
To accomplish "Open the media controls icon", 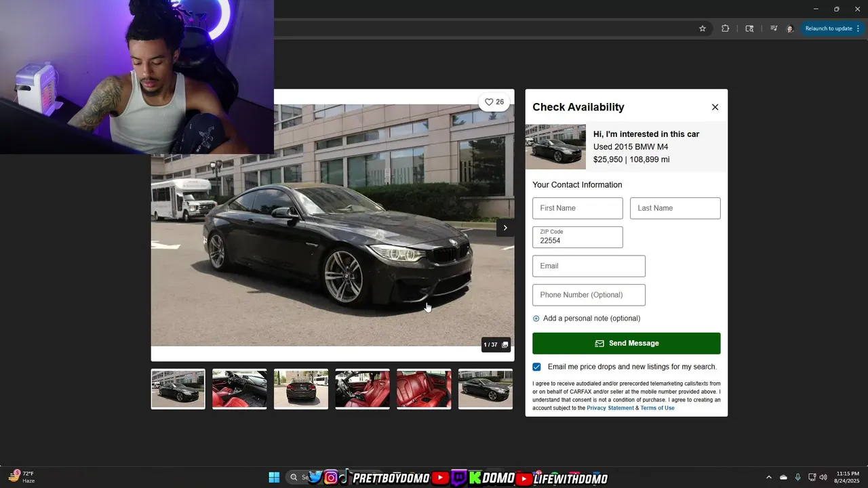I will 774,28.
